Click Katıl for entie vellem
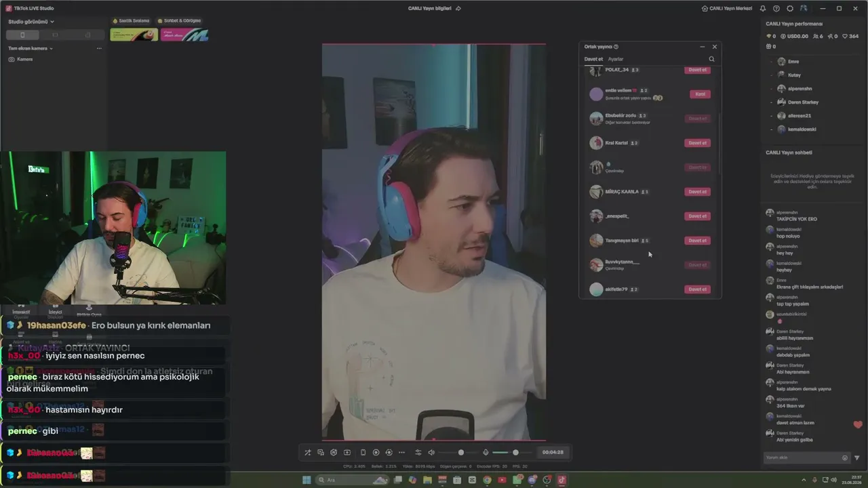This screenshot has height=488, width=868. coord(700,94)
